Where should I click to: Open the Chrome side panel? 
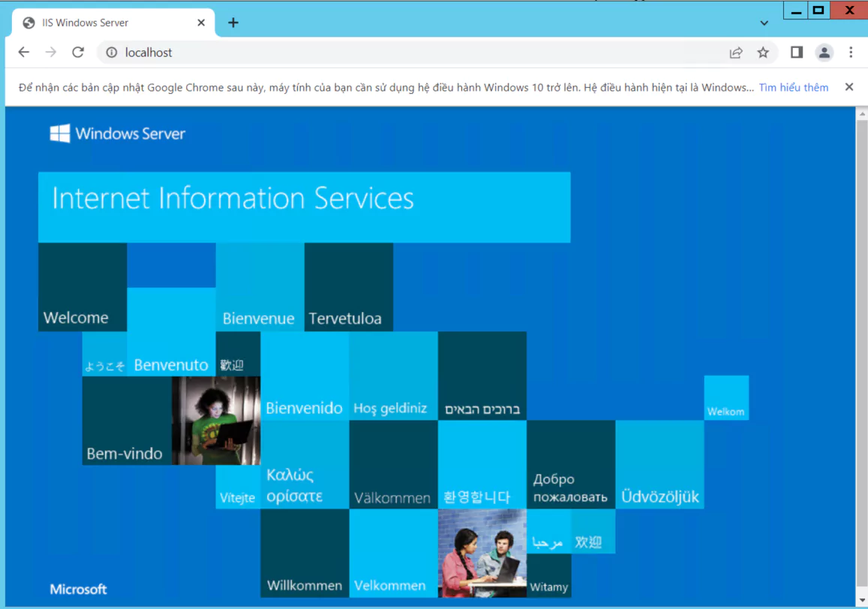(797, 52)
